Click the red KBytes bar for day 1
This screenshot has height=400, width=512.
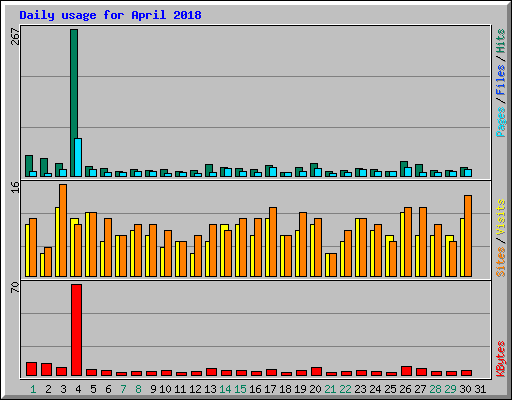(31, 369)
